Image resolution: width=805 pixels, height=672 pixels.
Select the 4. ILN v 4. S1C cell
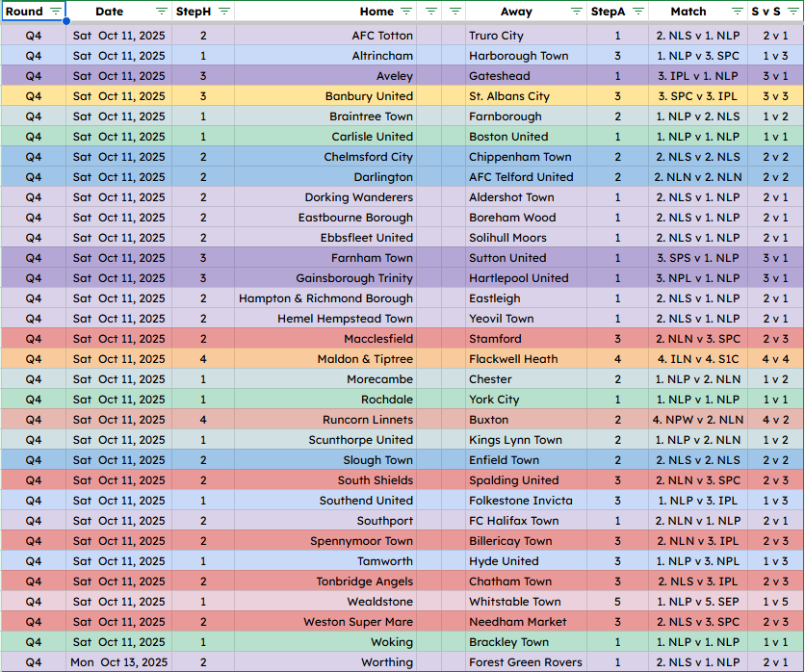[x=698, y=359]
